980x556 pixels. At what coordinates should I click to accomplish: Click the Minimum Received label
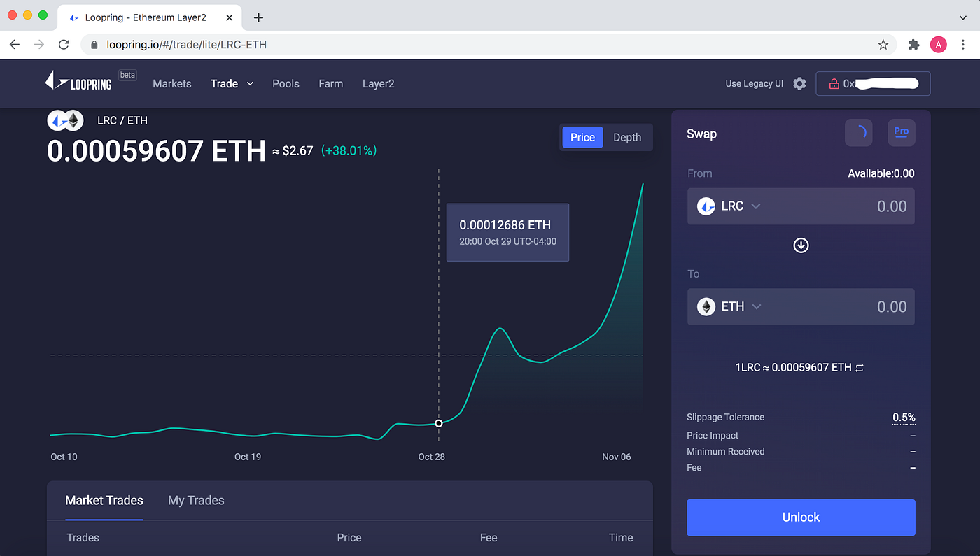pos(726,452)
